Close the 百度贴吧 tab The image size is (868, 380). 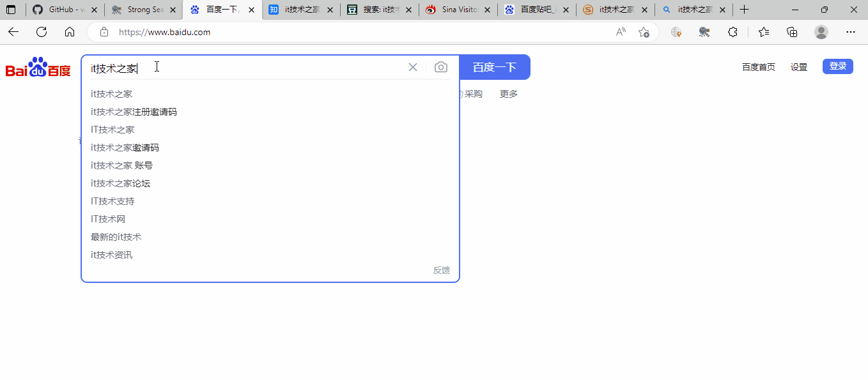click(x=566, y=10)
